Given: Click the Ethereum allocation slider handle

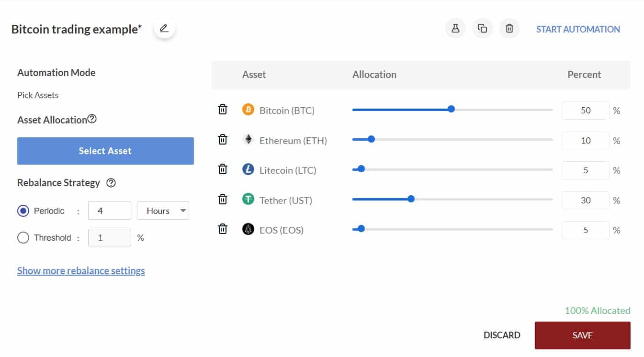Looking at the screenshot, I should pos(371,139).
